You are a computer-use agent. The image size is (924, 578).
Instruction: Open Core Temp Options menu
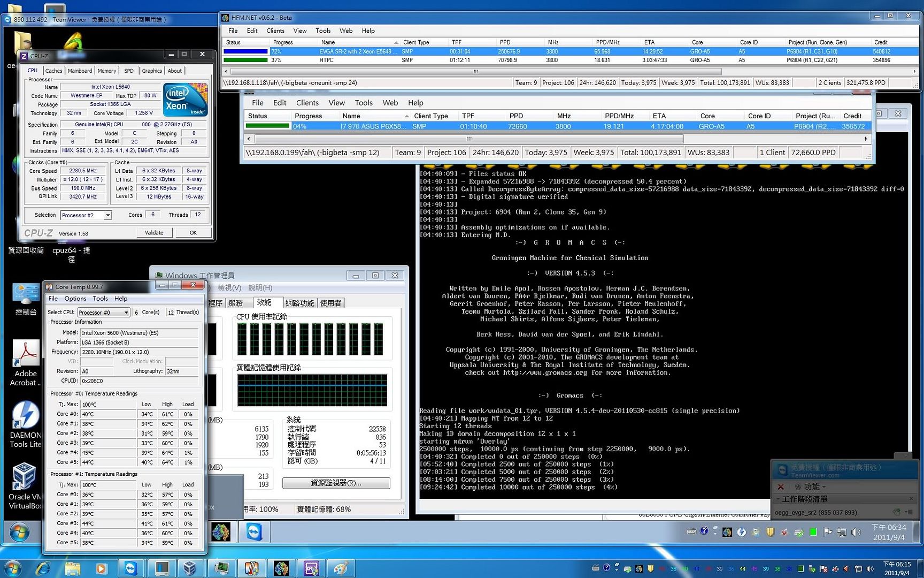[75, 299]
